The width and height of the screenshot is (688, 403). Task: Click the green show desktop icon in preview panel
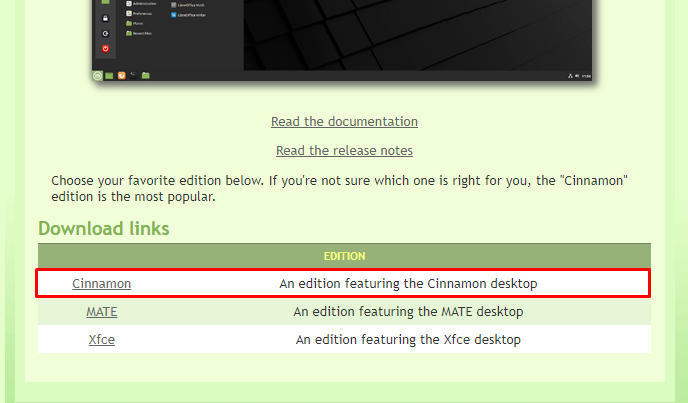click(109, 76)
